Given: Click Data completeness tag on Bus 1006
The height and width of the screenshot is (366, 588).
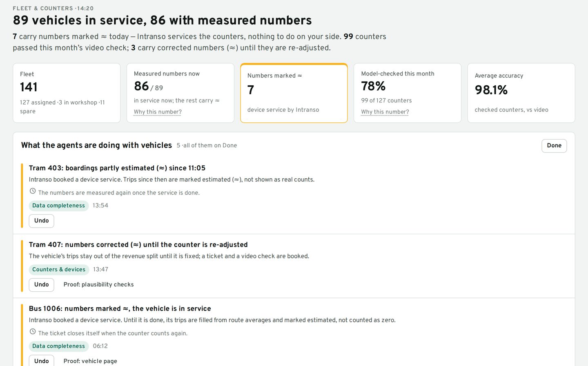Looking at the screenshot, I should (x=59, y=346).
